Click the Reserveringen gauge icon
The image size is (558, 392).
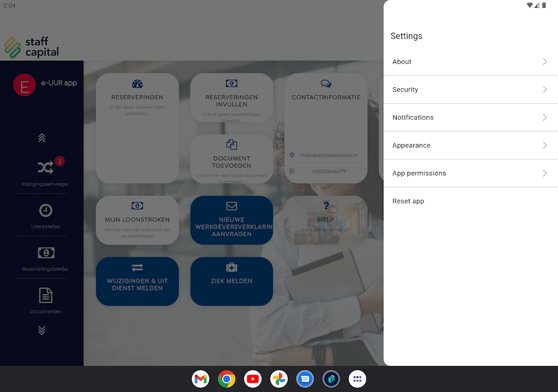[x=137, y=84]
